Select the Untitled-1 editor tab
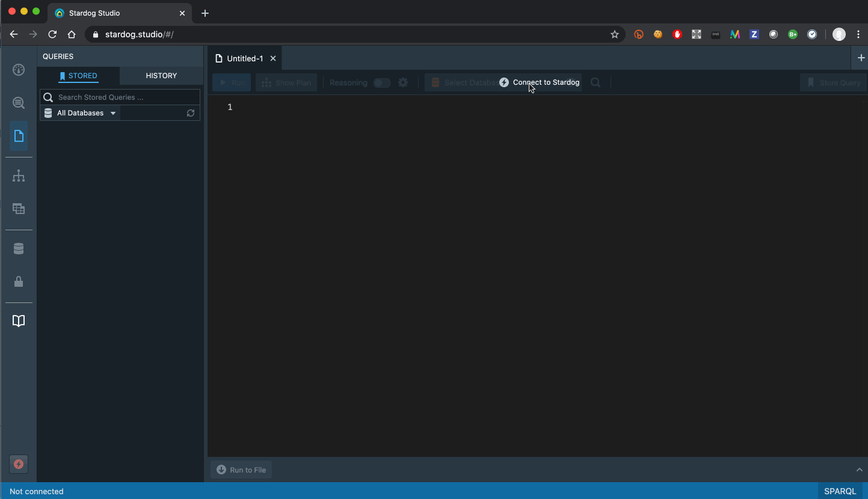Screen dimensions: 868x499 [x=244, y=58]
